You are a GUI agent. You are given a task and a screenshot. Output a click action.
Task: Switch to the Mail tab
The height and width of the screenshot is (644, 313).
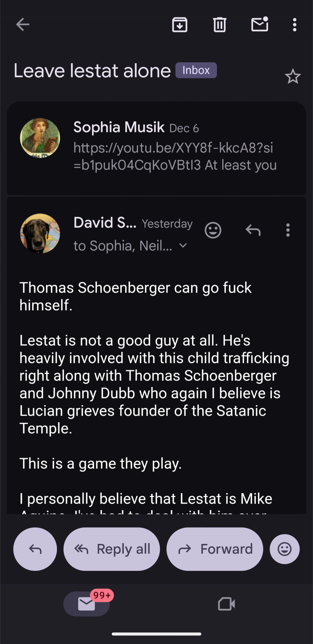point(86,604)
